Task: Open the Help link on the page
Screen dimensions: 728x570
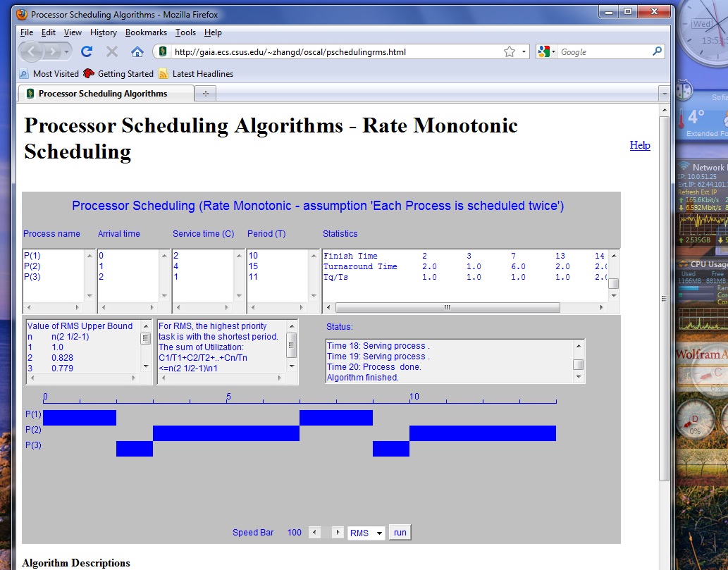Action: coord(640,145)
